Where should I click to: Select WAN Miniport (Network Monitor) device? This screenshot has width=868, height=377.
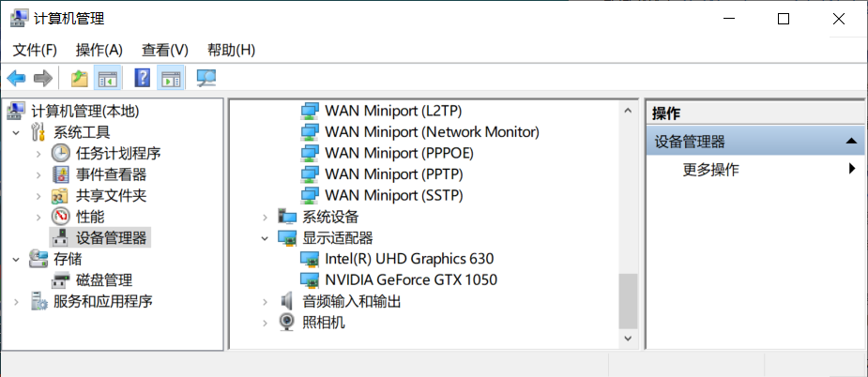pyautogui.click(x=432, y=131)
